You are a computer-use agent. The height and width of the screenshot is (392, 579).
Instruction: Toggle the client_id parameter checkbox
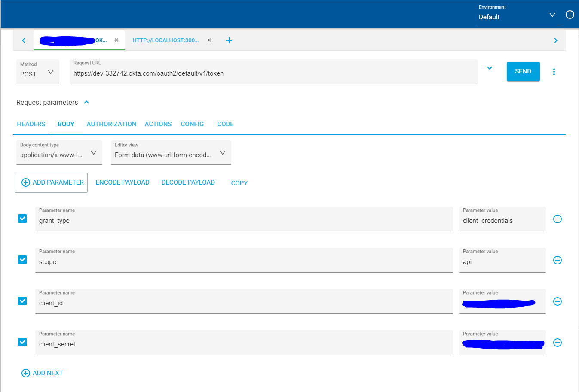coord(22,301)
